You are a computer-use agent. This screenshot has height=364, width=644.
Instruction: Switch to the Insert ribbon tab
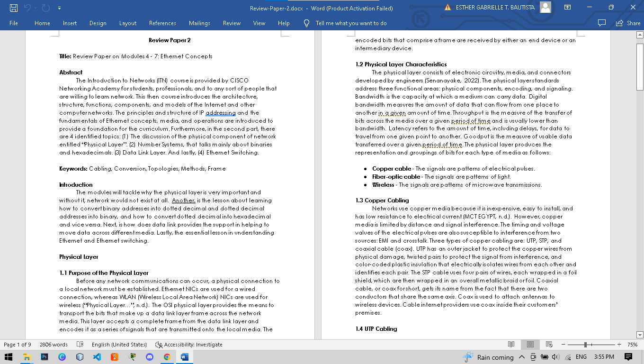70,23
